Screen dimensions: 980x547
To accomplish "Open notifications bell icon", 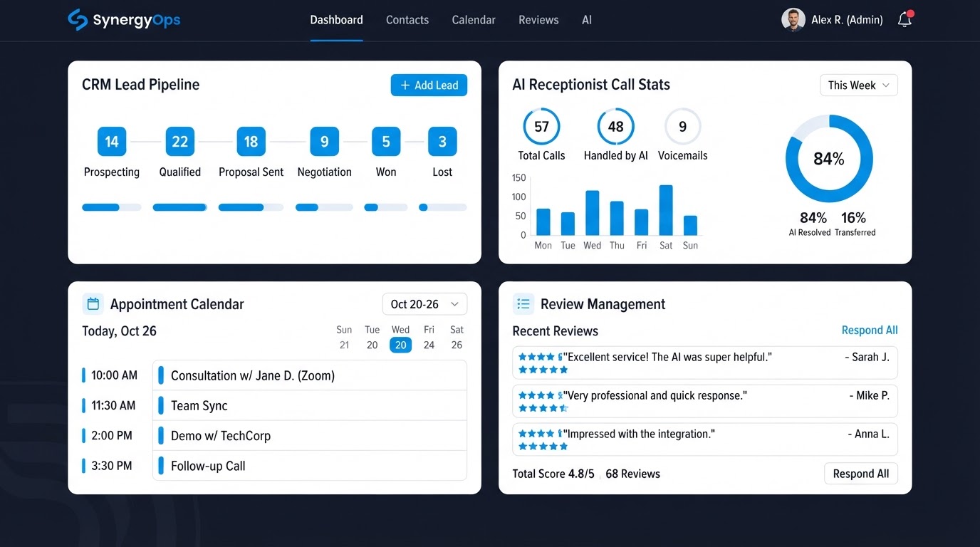I will 905,19.
